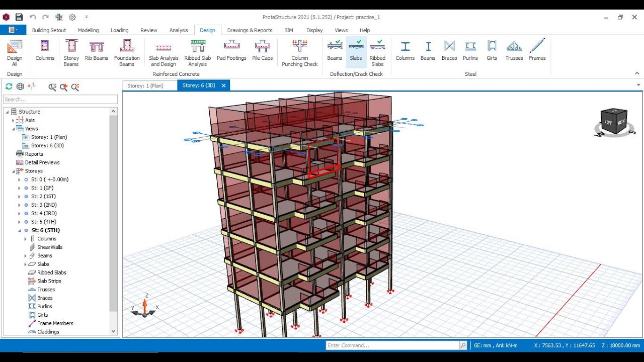Open Reinforced Concrete Columns design
The height and width of the screenshot is (362, 644).
pos(45,50)
